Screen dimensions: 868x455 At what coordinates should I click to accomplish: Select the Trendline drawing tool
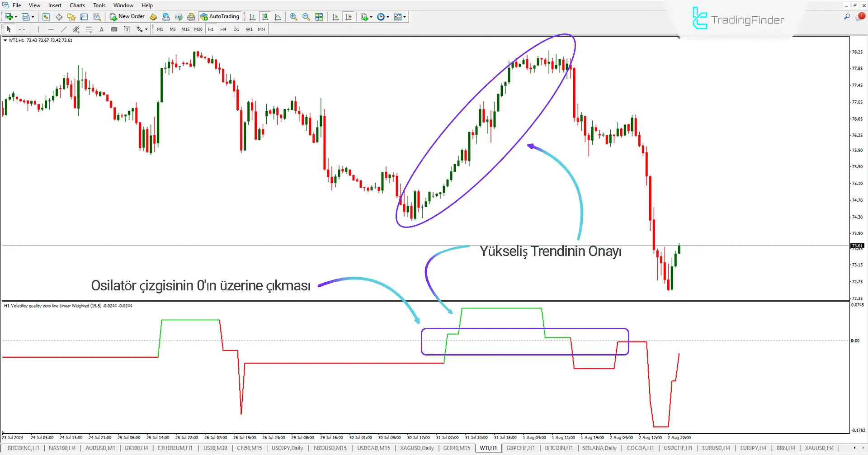coord(63,29)
